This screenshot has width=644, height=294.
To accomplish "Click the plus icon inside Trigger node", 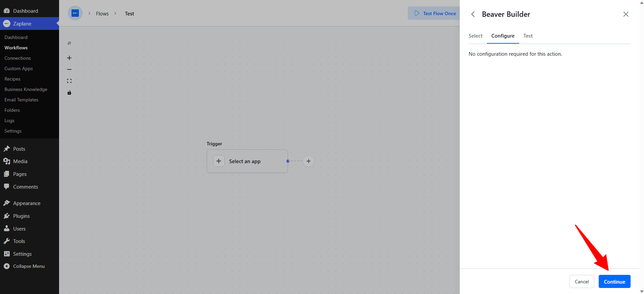I will click(219, 161).
